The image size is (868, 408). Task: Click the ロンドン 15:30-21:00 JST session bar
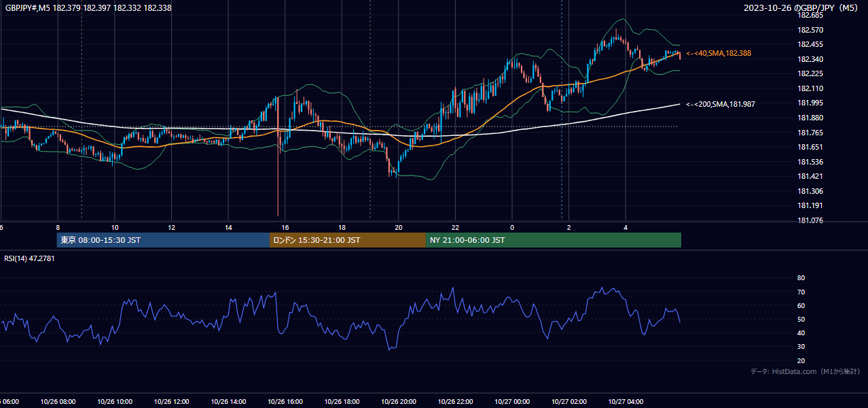pos(348,240)
